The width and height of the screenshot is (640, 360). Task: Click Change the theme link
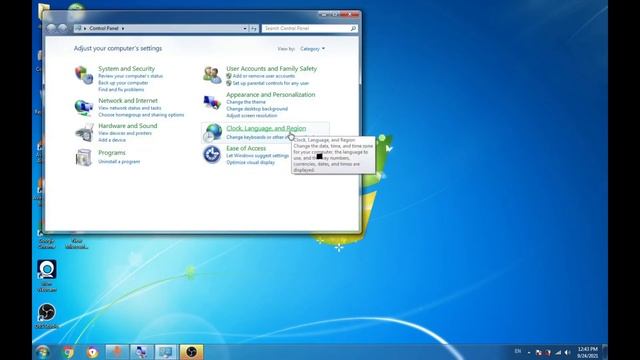point(246,102)
